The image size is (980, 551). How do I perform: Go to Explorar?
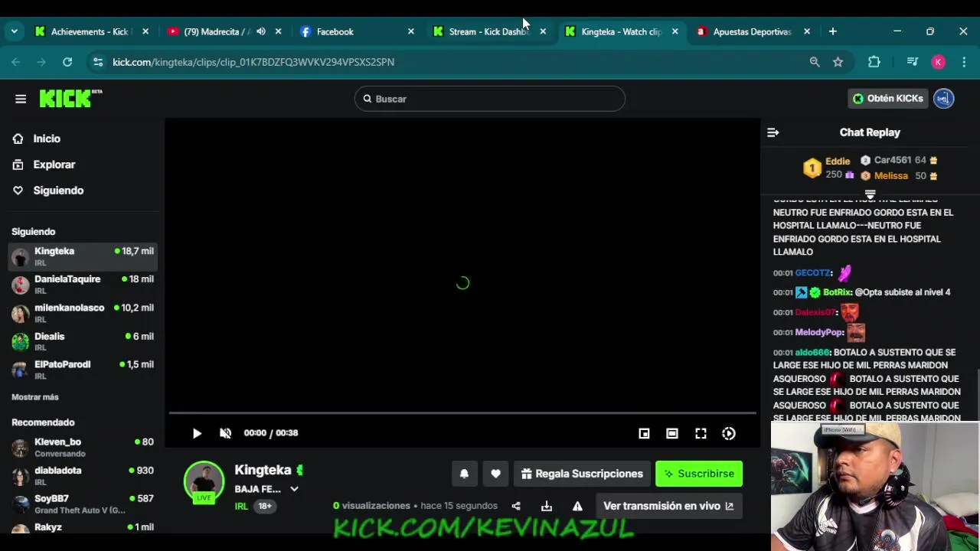click(54, 165)
